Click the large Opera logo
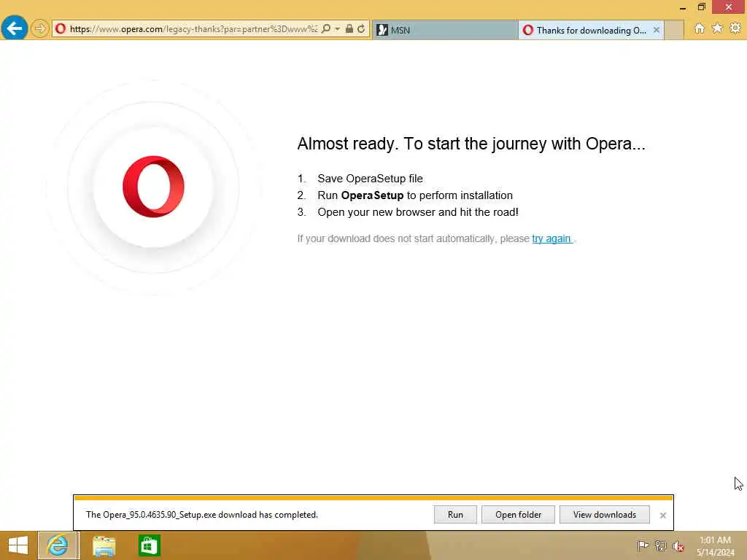The image size is (747, 560). (153, 187)
